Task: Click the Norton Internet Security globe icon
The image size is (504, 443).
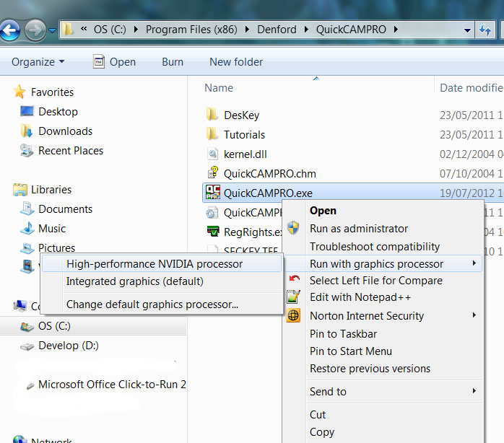Action: point(293,315)
